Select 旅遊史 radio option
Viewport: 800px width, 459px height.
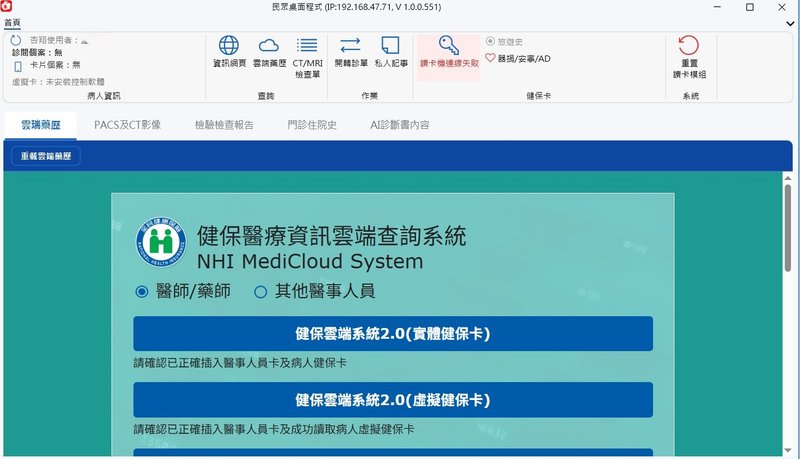point(490,41)
